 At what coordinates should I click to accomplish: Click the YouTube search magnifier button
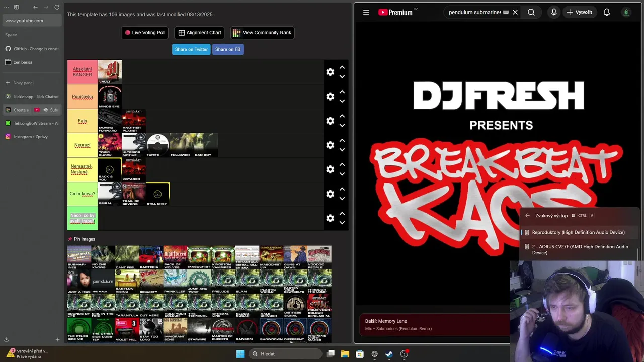(531, 12)
